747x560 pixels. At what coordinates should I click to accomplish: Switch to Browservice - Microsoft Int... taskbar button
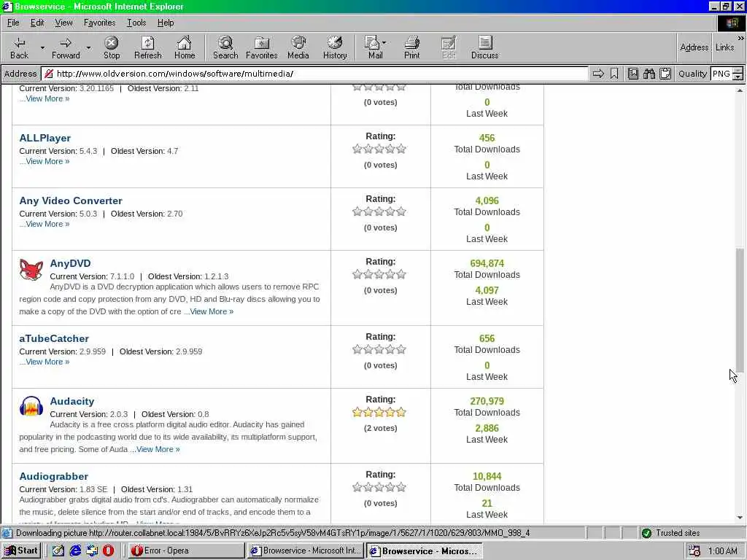306,551
